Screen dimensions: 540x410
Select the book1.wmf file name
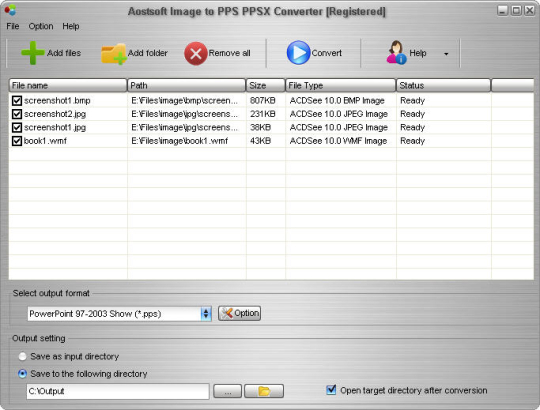(45, 141)
